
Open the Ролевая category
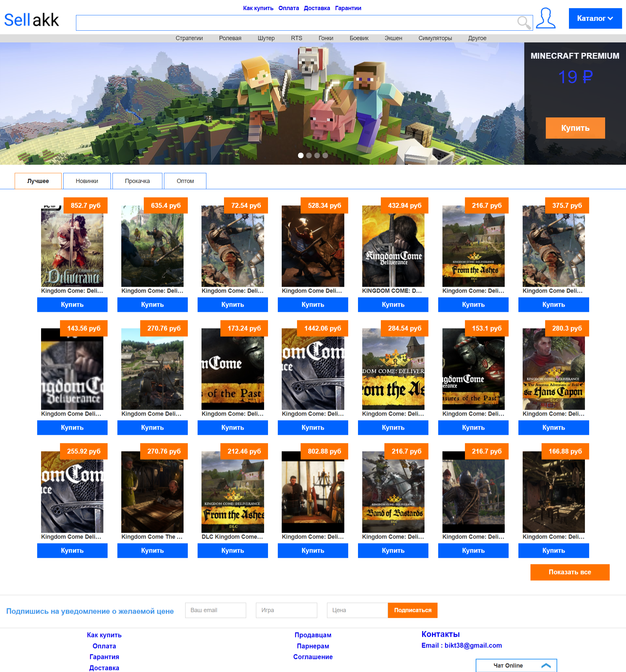coord(230,38)
